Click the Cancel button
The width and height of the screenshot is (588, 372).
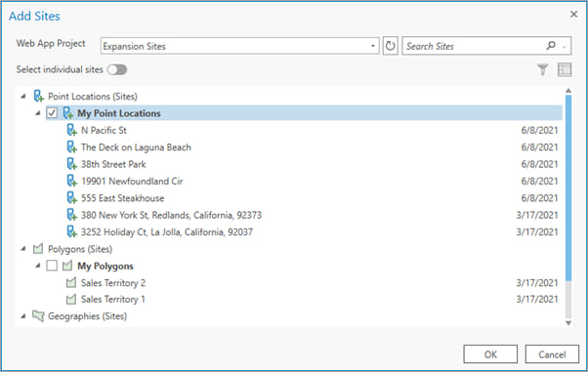tap(552, 354)
